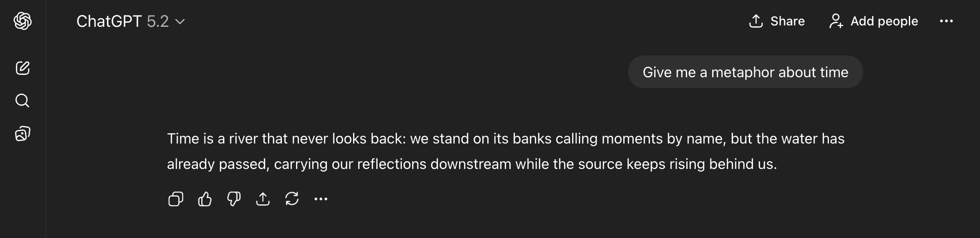Open the search chats magnifier icon
The height and width of the screenshot is (238, 980).
23,100
